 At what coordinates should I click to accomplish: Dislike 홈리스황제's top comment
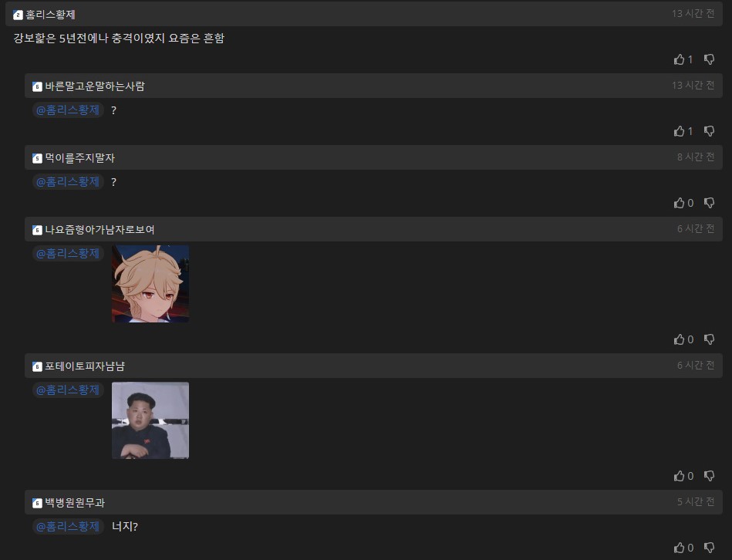tap(709, 59)
